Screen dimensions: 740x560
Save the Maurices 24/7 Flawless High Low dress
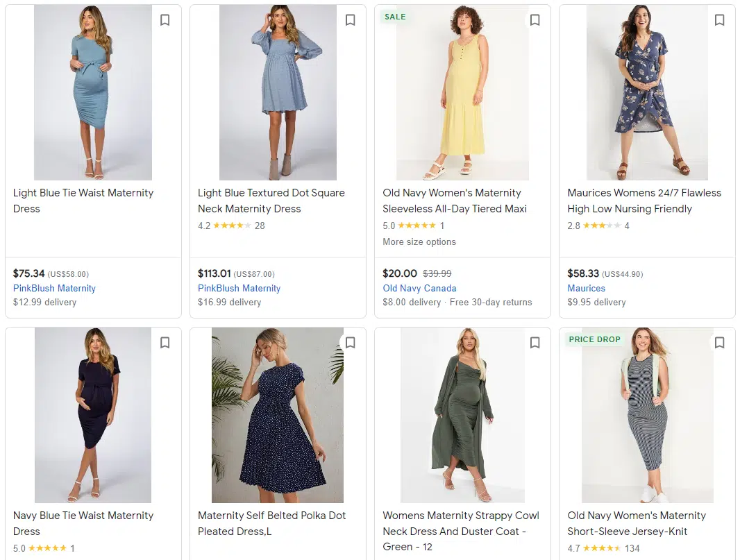click(719, 20)
